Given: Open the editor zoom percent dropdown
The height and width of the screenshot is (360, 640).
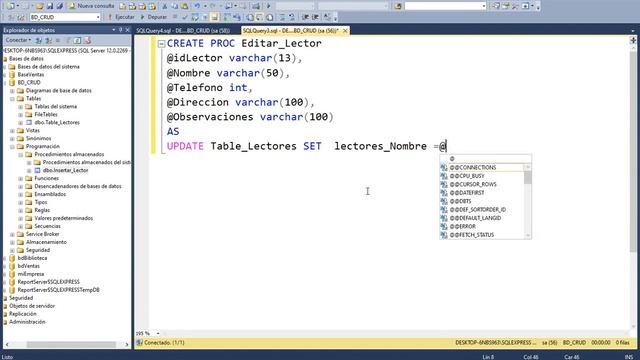Looking at the screenshot, I should coord(158,333).
